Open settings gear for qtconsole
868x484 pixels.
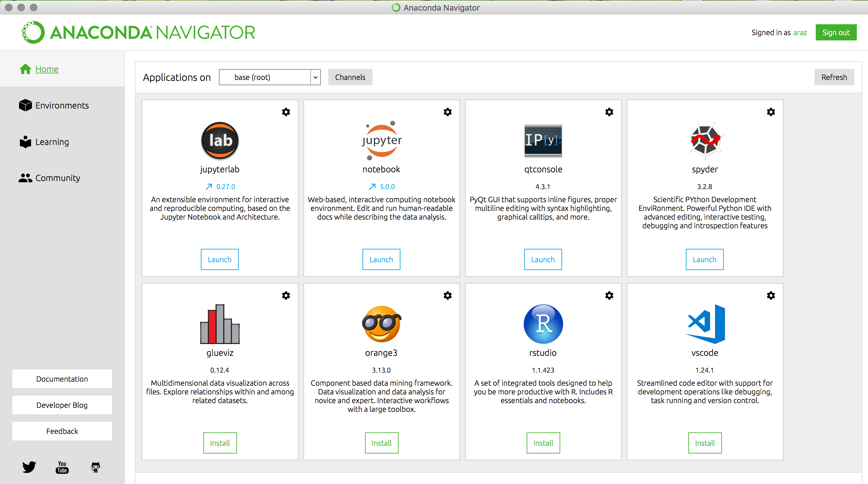coord(609,112)
